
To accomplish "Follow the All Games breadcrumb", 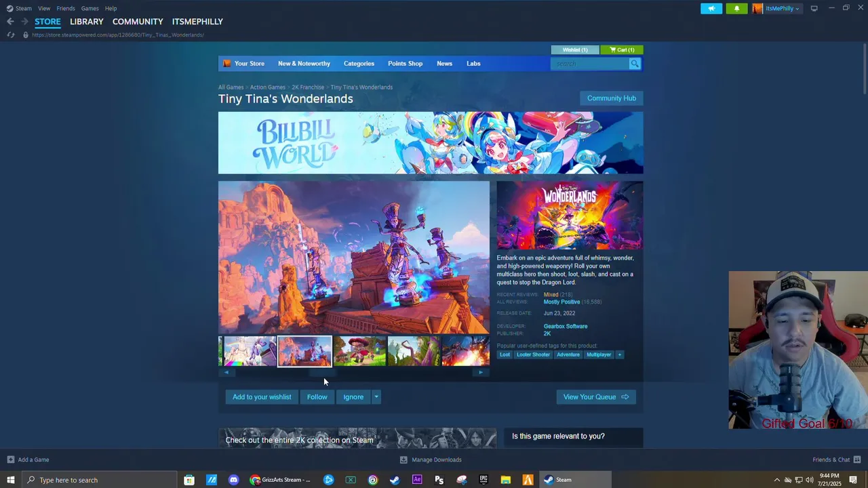I will [x=231, y=87].
